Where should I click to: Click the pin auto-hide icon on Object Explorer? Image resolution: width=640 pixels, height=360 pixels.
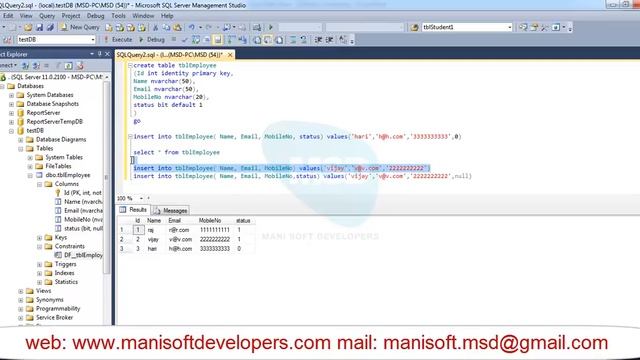pyautogui.click(x=100, y=54)
